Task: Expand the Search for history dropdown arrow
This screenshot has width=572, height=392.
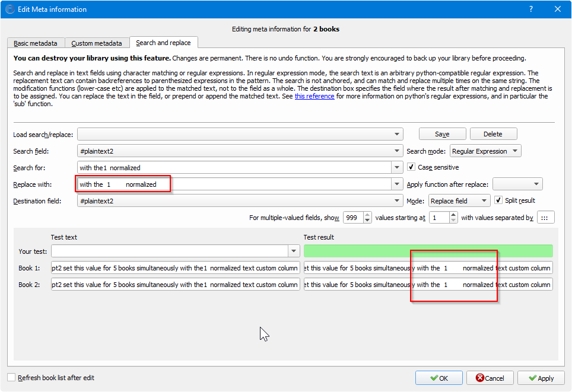Action: click(x=397, y=168)
